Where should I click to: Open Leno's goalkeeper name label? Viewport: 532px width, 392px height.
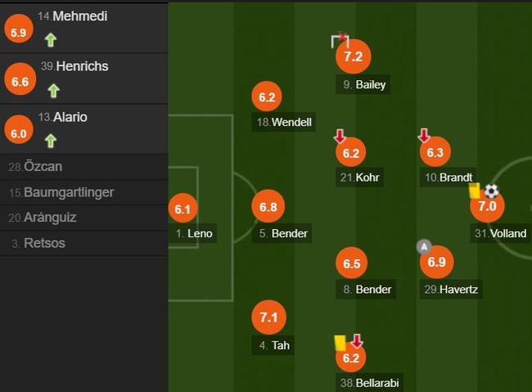click(194, 233)
